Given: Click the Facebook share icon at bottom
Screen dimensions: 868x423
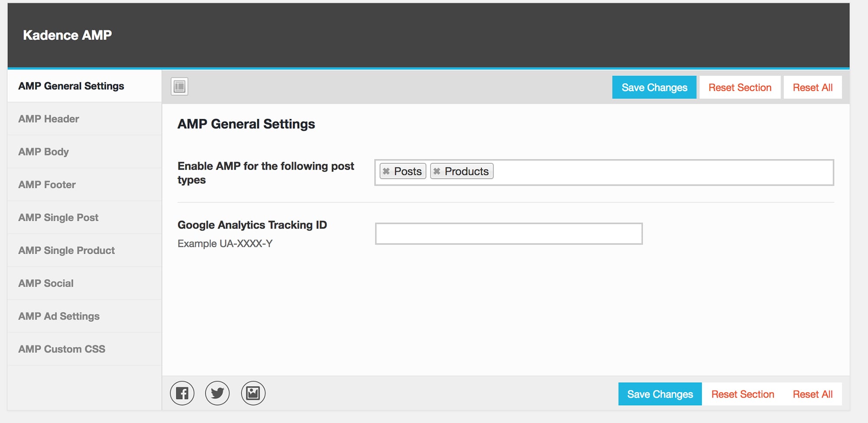Looking at the screenshot, I should 182,393.
